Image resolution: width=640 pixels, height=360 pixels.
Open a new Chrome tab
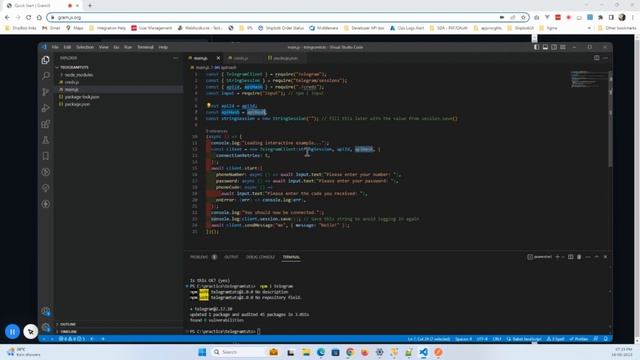click(x=90, y=6)
